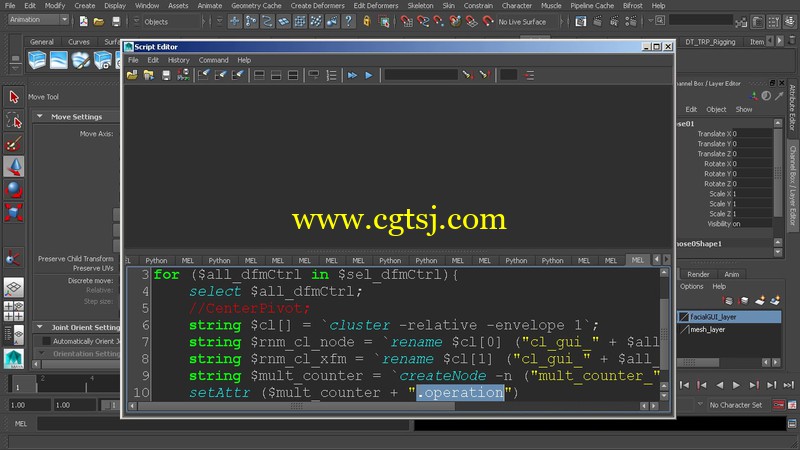Click play backward button in playback controls

pyautogui.click(x=719, y=385)
